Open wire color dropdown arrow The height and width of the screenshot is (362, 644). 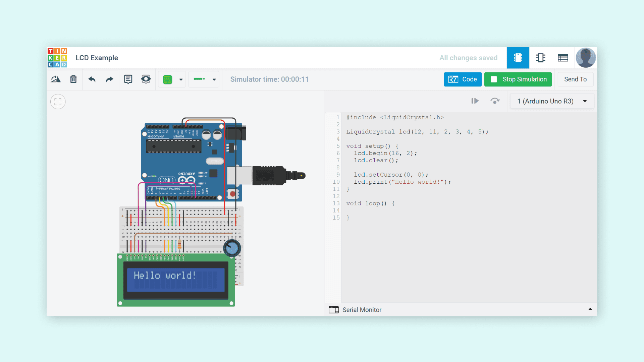pos(181,79)
